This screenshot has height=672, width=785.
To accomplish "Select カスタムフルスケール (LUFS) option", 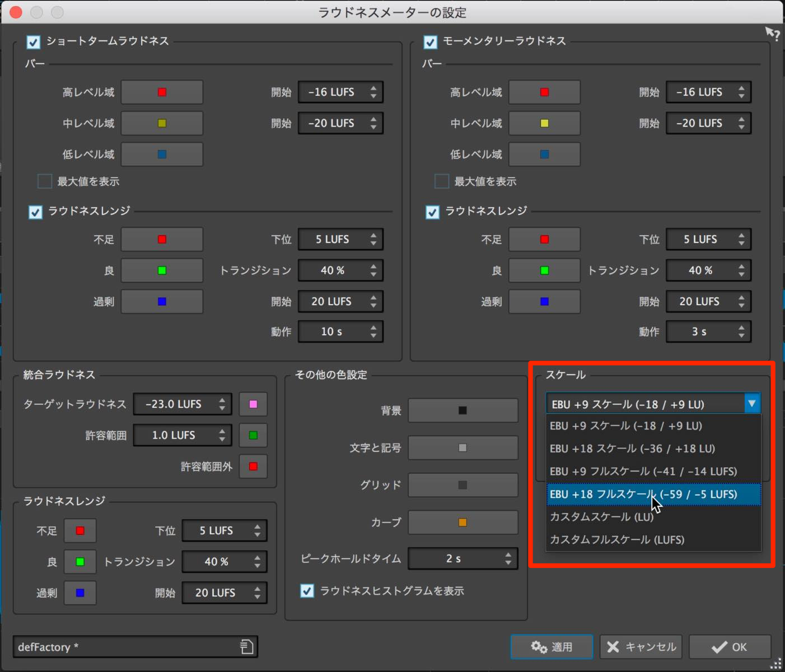I will 653,540.
